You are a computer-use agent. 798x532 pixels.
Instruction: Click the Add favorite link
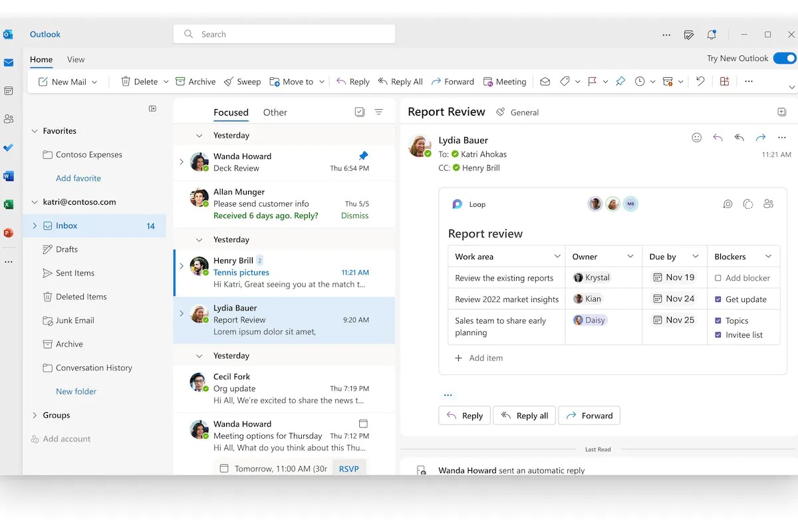click(78, 178)
